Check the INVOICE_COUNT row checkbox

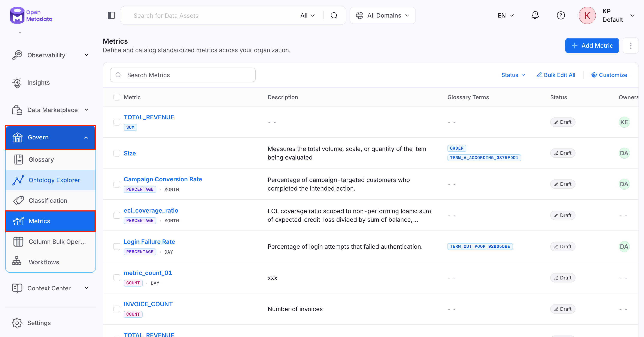tap(117, 309)
